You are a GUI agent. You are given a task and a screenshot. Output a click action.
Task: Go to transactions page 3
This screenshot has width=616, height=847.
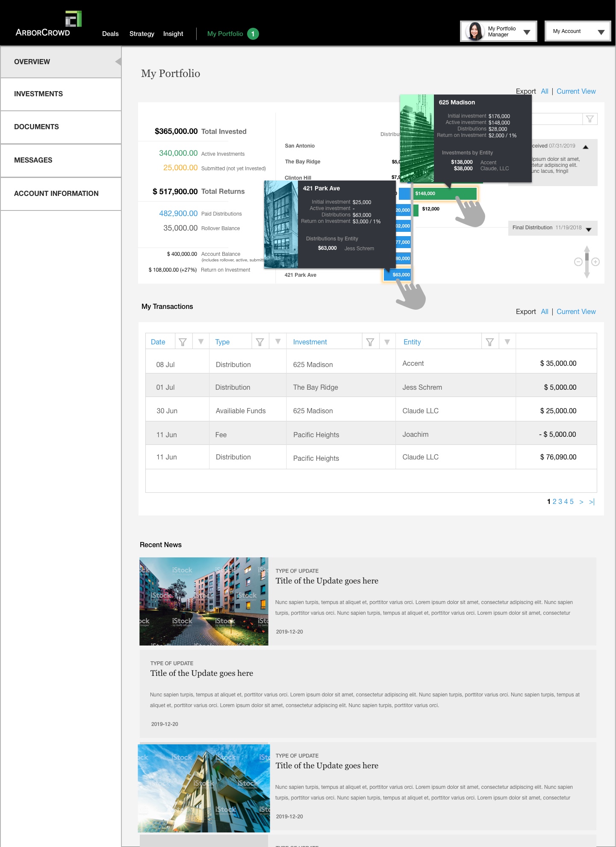coord(560,501)
